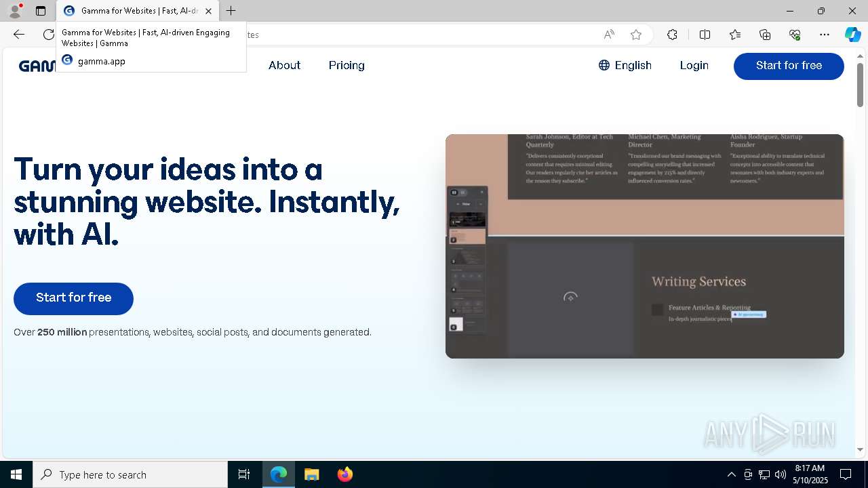Click the taskbar search box
This screenshot has height=488, width=868.
point(130,474)
